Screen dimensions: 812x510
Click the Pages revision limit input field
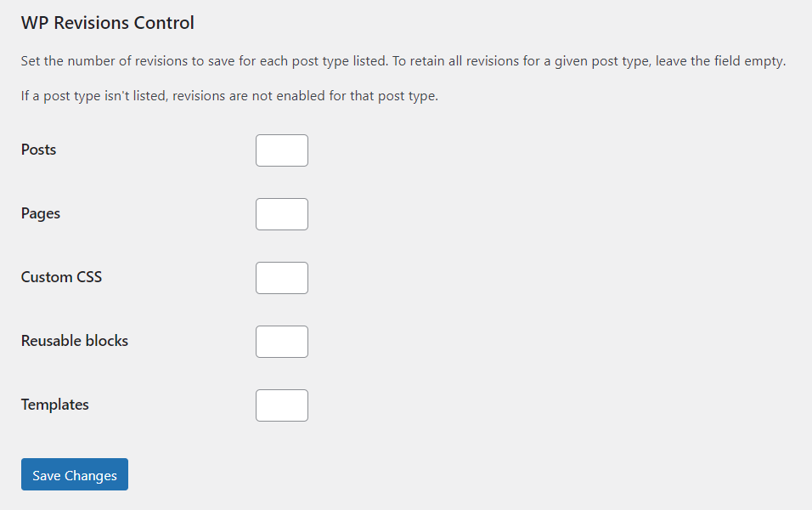281,213
